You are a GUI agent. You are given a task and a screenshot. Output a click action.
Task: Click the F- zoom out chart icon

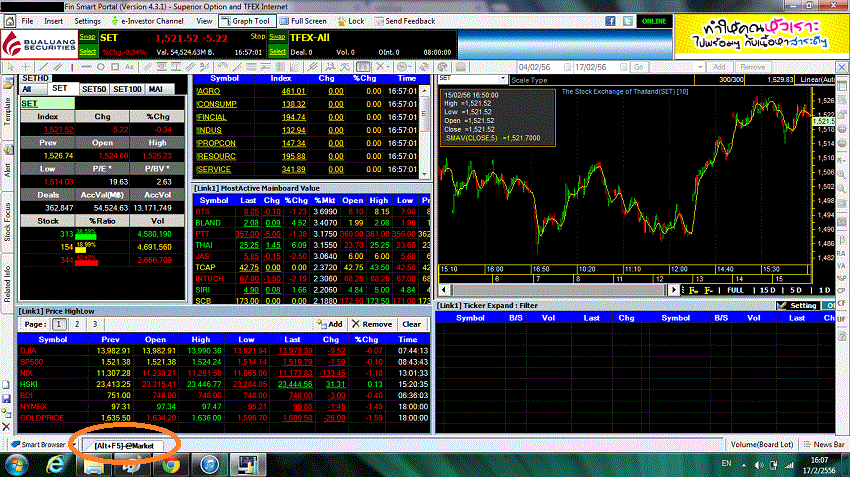[708, 290]
